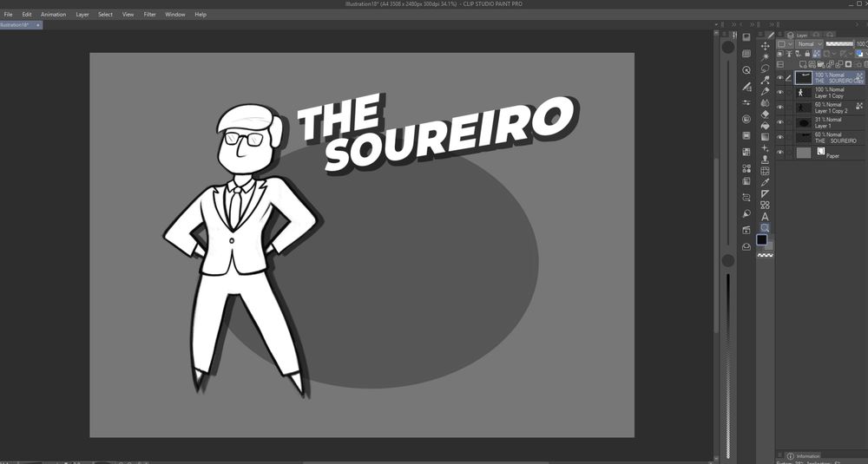Image resolution: width=868 pixels, height=464 pixels.
Task: Toggle visibility of 60% THE SOUREIRO layer
Action: point(780,137)
